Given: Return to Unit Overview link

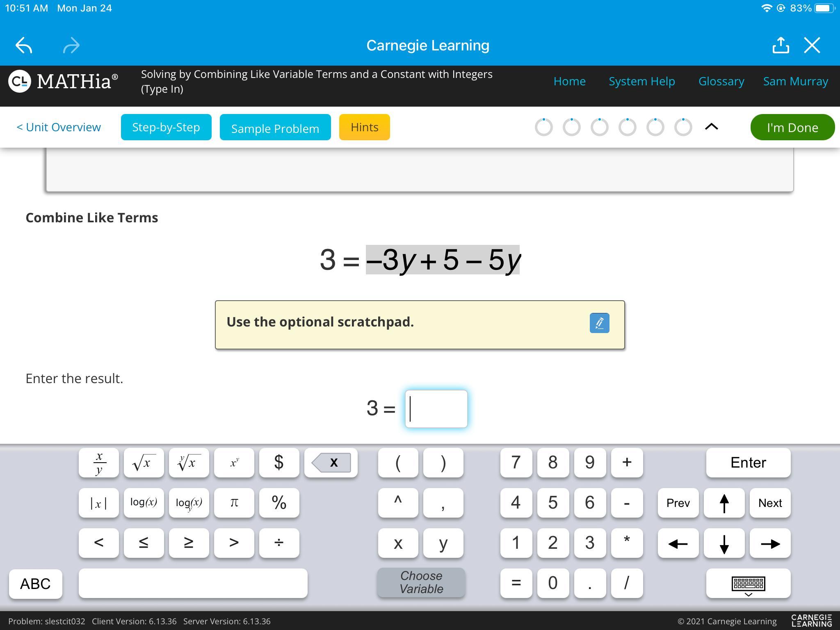Looking at the screenshot, I should coord(59,127).
